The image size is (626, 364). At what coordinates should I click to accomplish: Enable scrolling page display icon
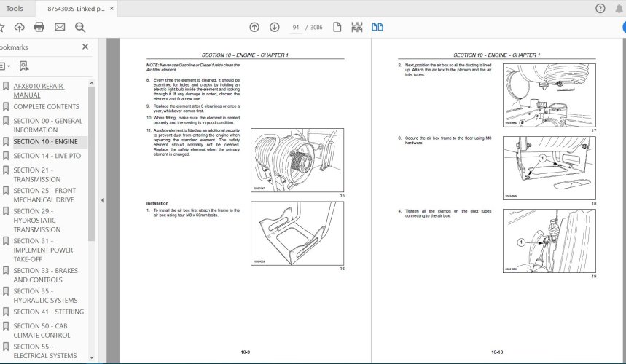point(357,27)
